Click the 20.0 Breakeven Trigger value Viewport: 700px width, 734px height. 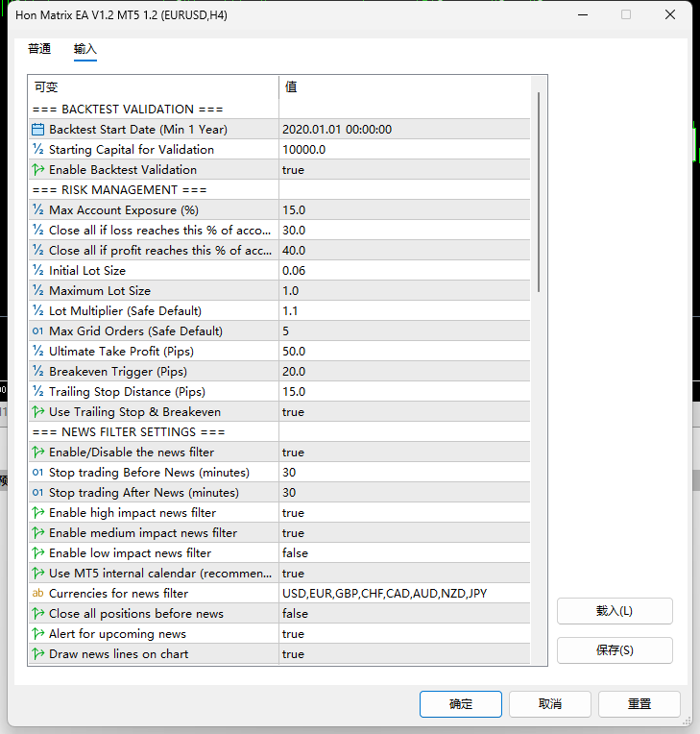pyautogui.click(x=294, y=371)
